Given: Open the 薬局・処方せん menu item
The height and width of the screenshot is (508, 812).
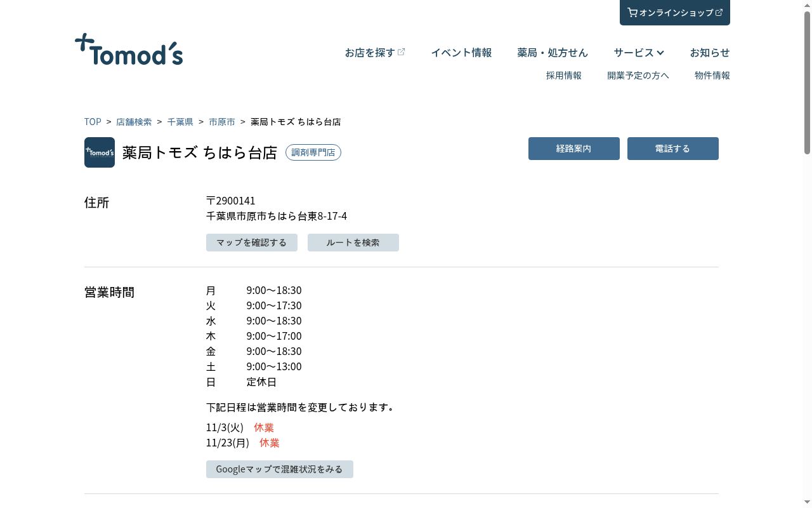Looking at the screenshot, I should tap(553, 53).
